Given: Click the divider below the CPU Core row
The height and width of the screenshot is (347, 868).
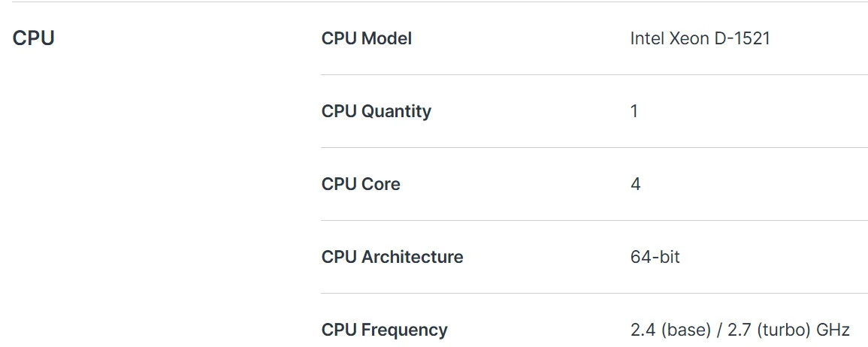Looking at the screenshot, I should pos(594,221).
